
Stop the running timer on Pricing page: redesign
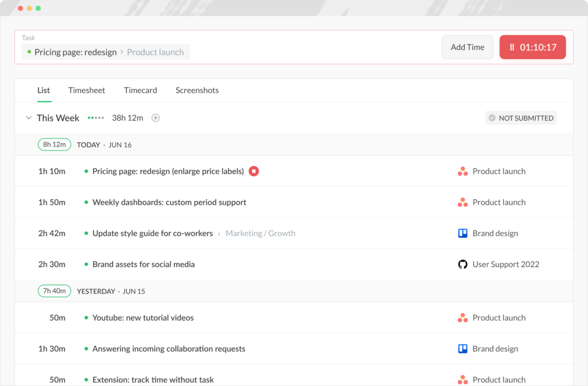coord(254,171)
